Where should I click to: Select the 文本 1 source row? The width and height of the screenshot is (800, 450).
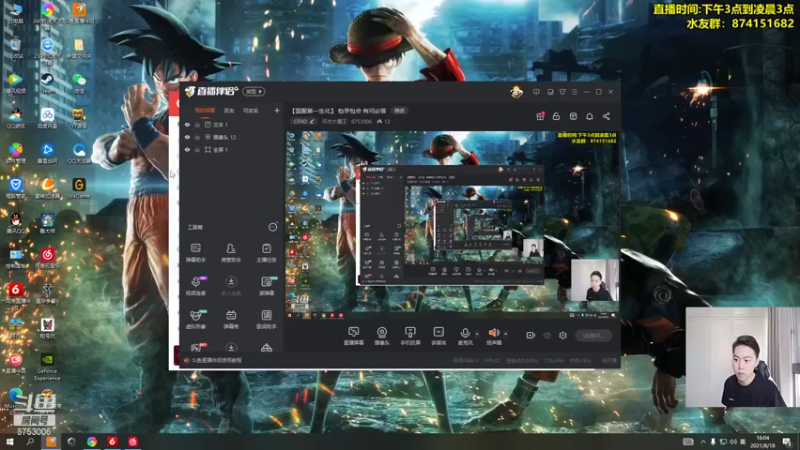pyautogui.click(x=232, y=124)
